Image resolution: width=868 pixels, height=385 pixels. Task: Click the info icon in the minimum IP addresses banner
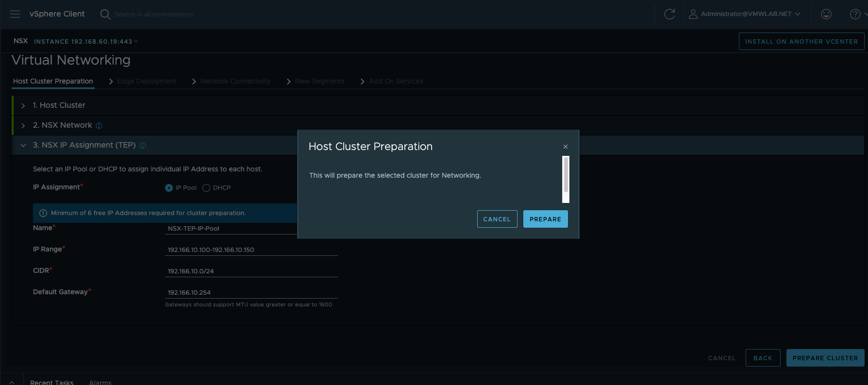tap(43, 213)
